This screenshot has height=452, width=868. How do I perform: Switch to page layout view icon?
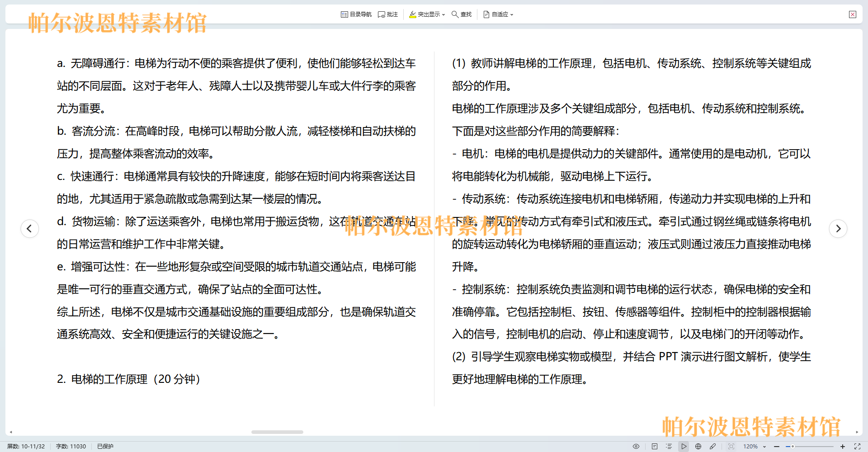(x=655, y=446)
